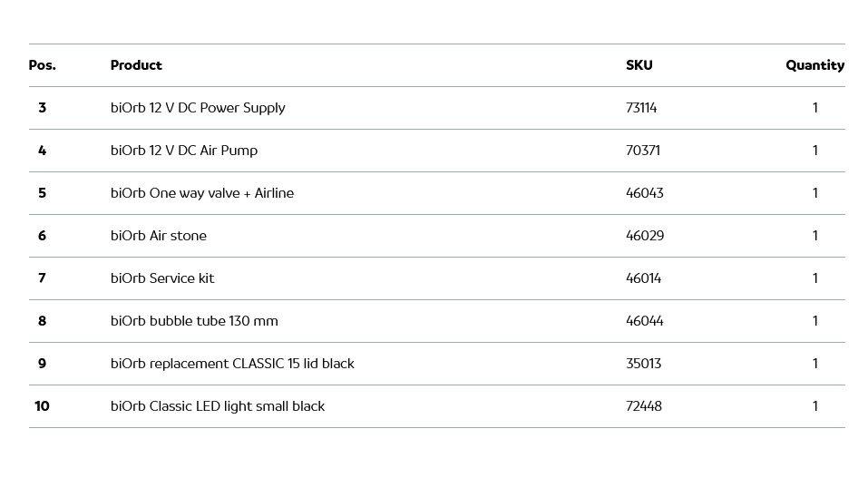Click SKU number 73114
The height and width of the screenshot is (497, 868).
point(641,108)
